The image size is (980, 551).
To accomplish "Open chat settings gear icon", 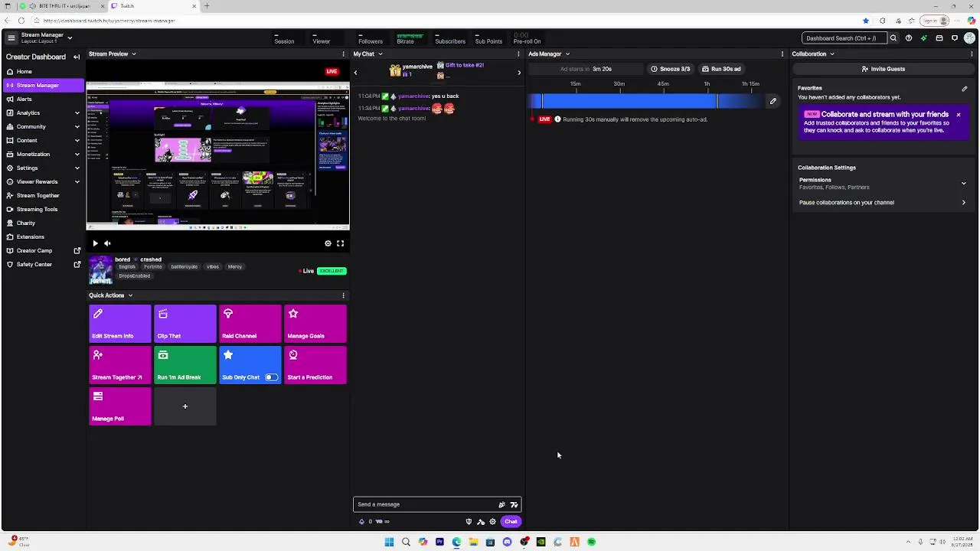I will click(492, 522).
